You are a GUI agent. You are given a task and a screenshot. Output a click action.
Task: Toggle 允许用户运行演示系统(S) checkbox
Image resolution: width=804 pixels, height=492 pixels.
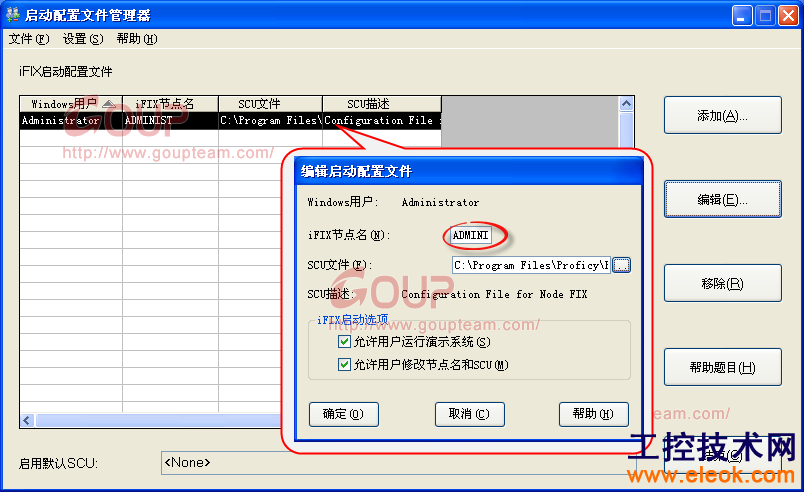(x=344, y=342)
